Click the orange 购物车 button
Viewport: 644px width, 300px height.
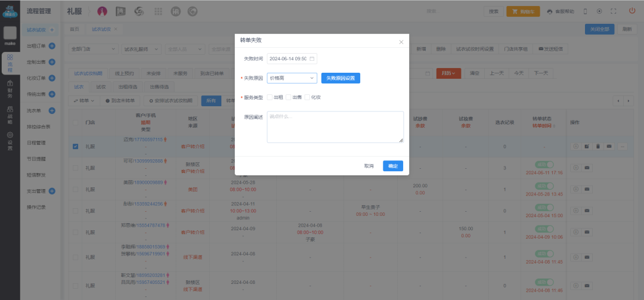[524, 11]
